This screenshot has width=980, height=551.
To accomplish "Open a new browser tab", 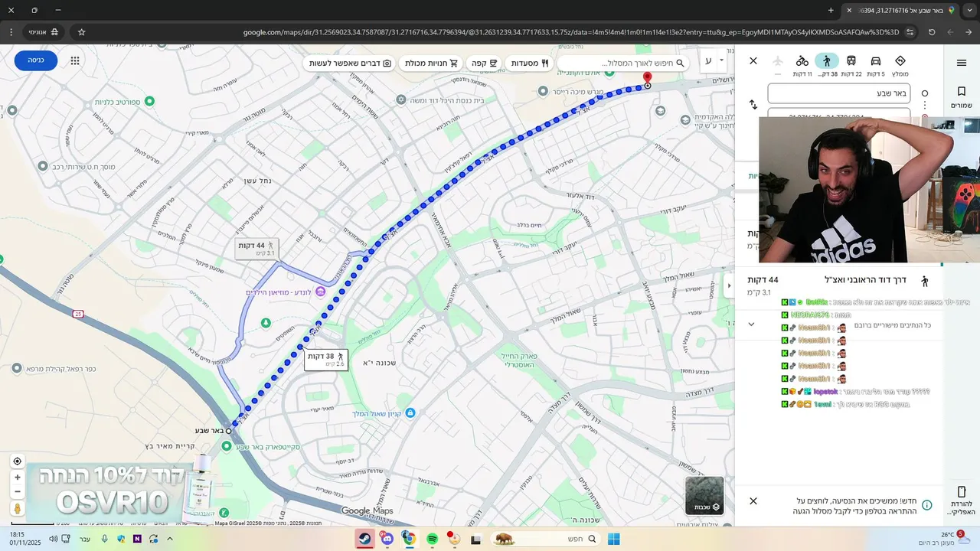I will (x=831, y=10).
